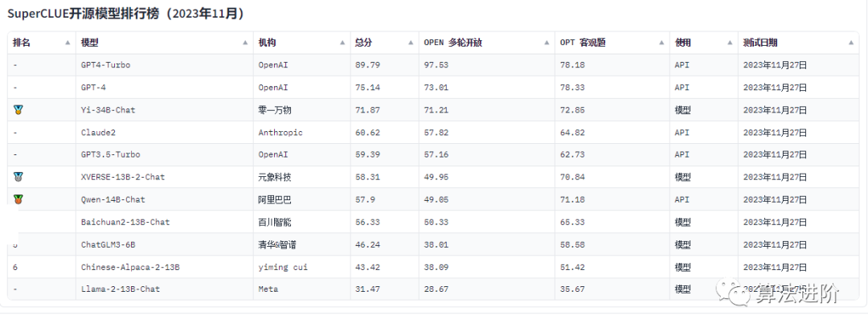Click gold medal icon for Yi-34B-Chat

tap(18, 110)
